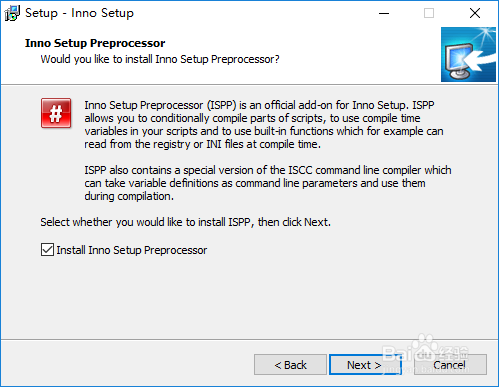The height and width of the screenshot is (387, 499).
Task: Click the greyed-out maximize button
Action: (x=429, y=13)
